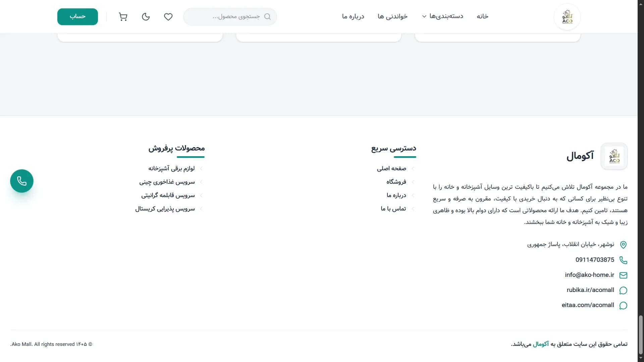Open لوازم برقی آشپزخانه product link

[x=171, y=169]
